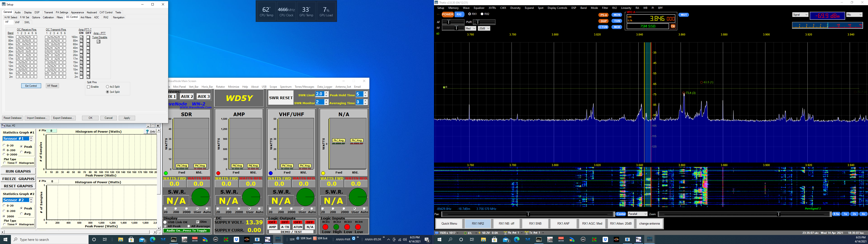
Task: Click the 75M SSB band text field
Action: [x=648, y=26]
